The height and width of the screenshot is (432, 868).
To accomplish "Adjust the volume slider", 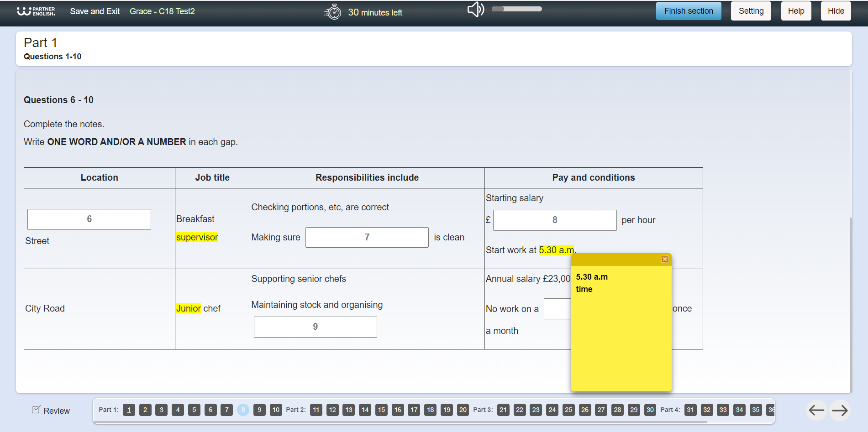I will [516, 9].
